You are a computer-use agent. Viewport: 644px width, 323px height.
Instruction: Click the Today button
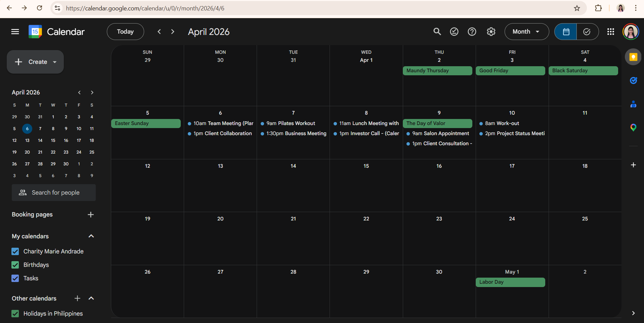tap(125, 32)
